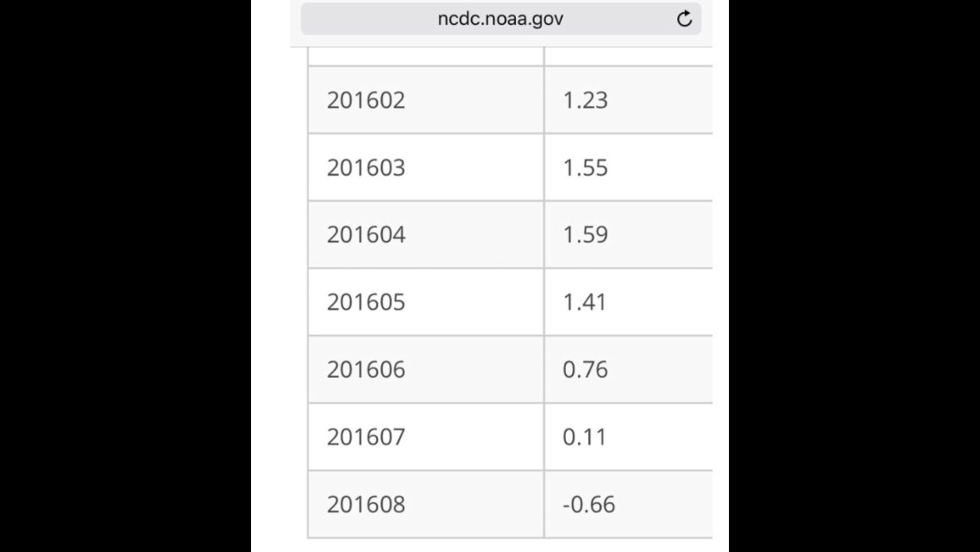The image size is (980, 552).
Task: Click the 201608 date cell
Action: click(x=425, y=505)
